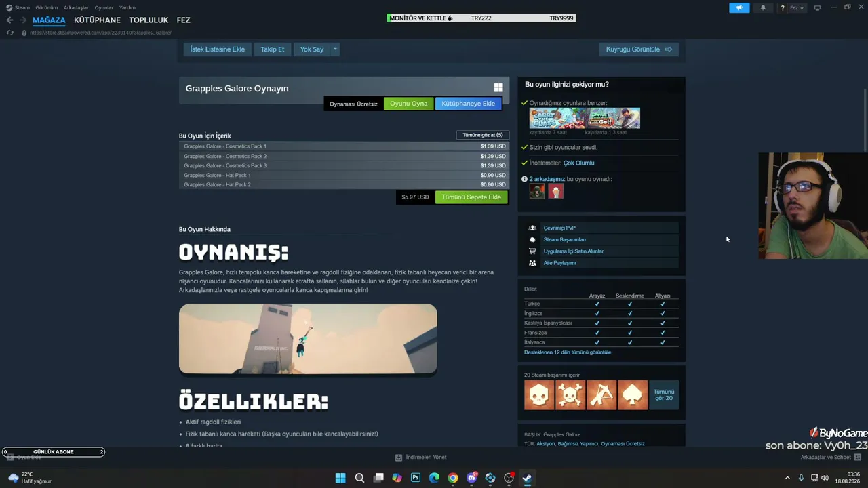Click 'Tümünü gör 20' achievements button

(x=664, y=394)
